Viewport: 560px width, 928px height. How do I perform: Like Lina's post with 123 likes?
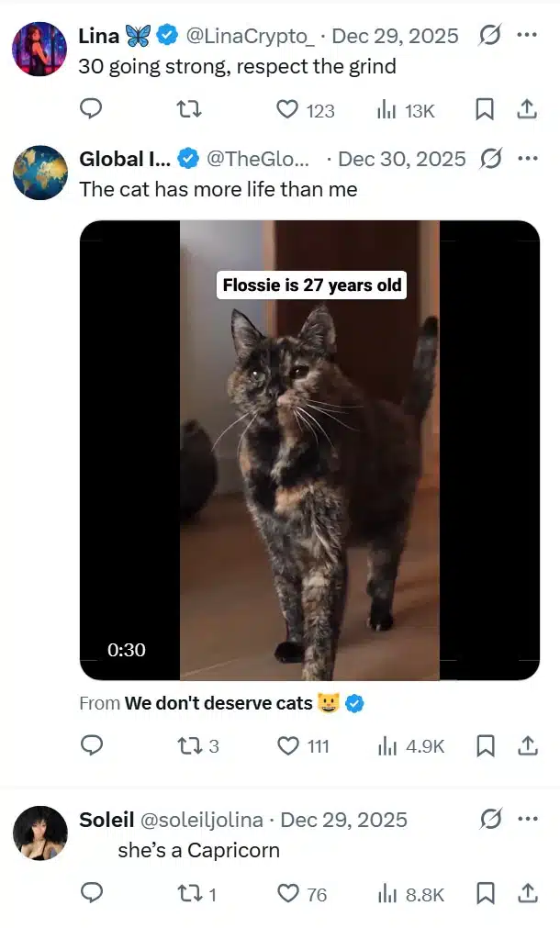pos(289,110)
